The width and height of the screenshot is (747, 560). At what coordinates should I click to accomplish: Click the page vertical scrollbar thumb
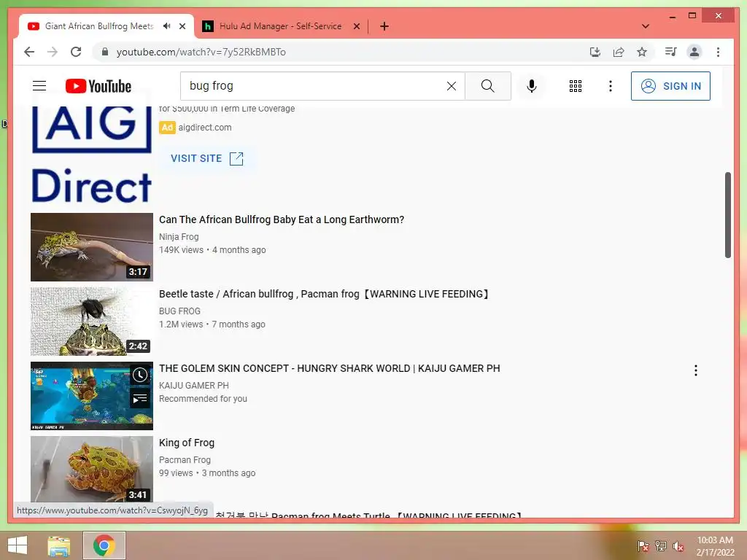tap(727, 215)
